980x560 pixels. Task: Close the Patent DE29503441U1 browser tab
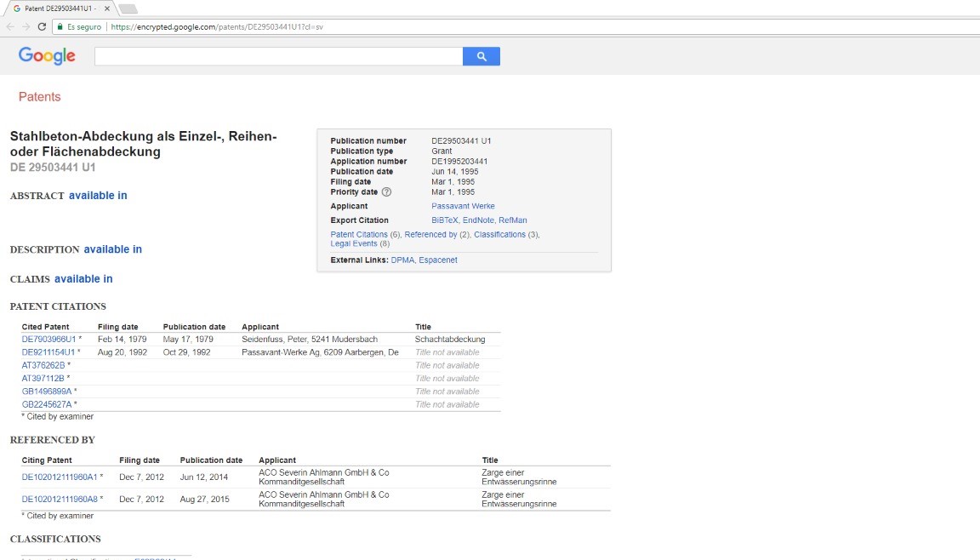[107, 9]
